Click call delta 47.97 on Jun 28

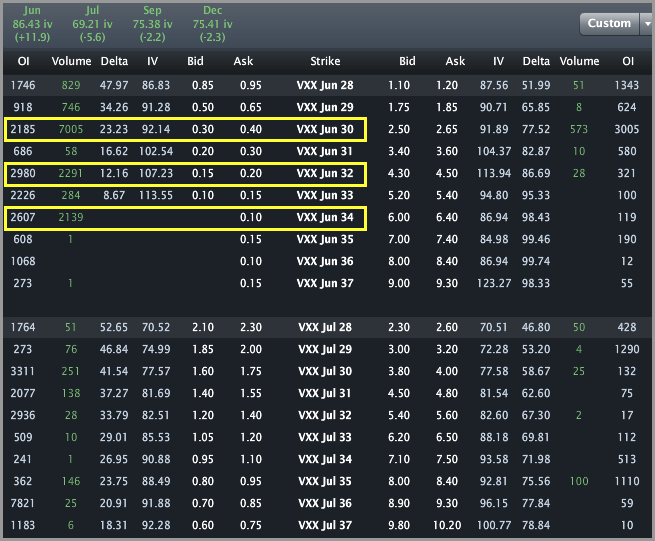114,85
